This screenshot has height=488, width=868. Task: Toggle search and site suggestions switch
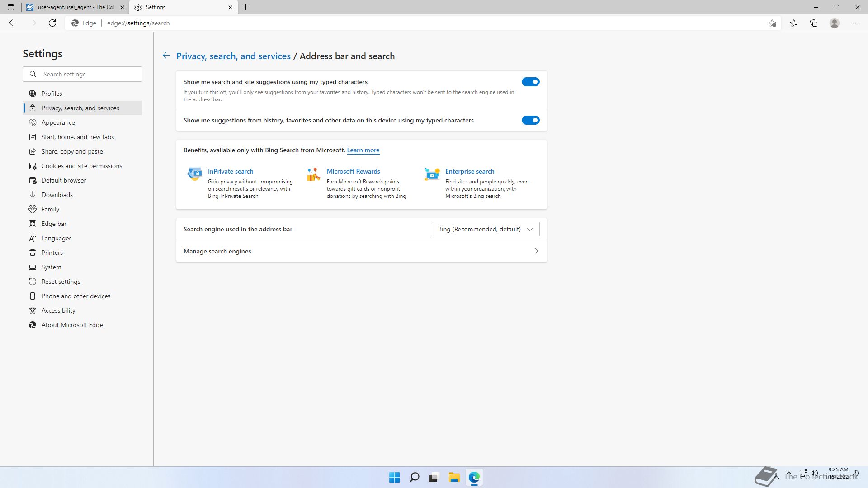point(530,82)
